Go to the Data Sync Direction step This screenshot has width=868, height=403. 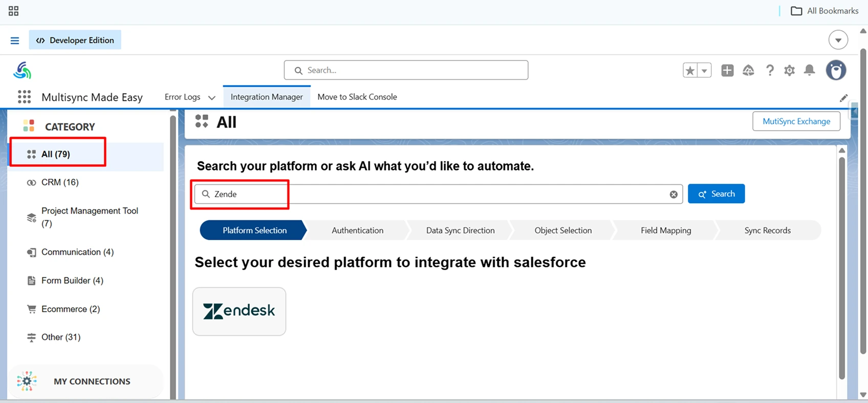pos(460,230)
